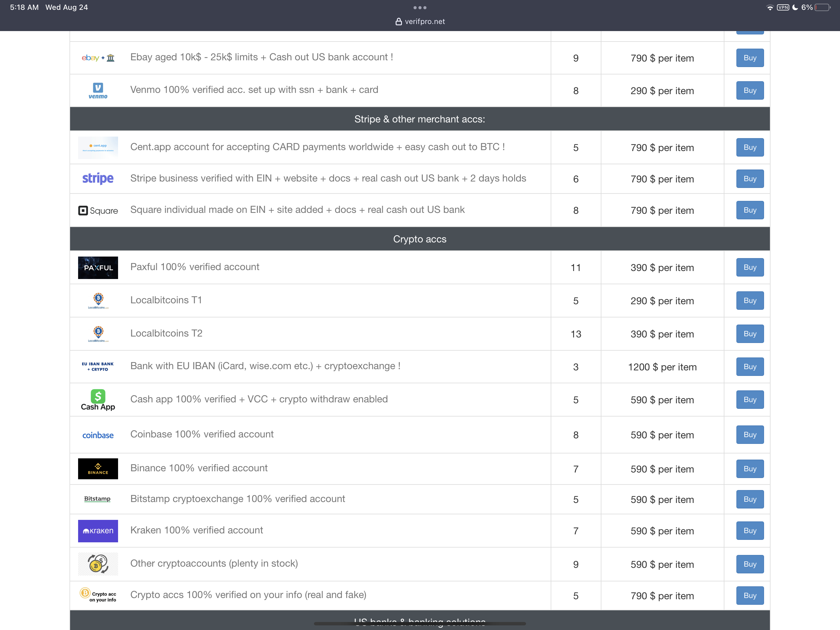The height and width of the screenshot is (630, 840).
Task: Click the Bitstamp logo
Action: (x=97, y=499)
